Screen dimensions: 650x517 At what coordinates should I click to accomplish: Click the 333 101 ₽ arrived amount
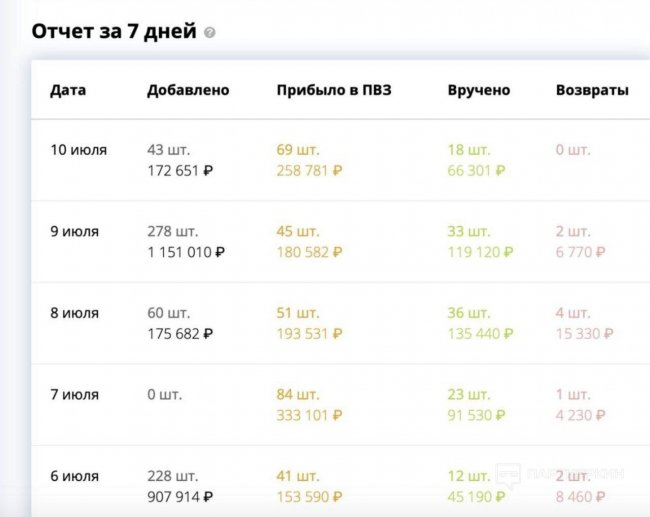(310, 415)
